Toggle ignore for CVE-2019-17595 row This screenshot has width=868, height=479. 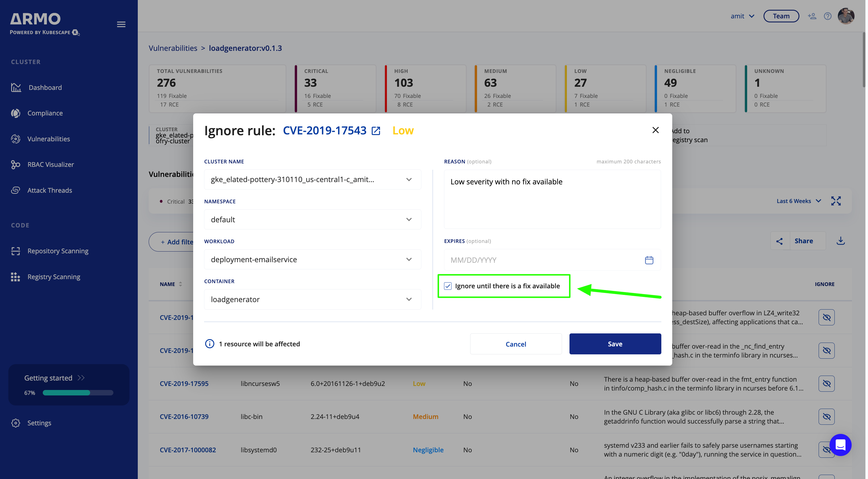tap(826, 384)
